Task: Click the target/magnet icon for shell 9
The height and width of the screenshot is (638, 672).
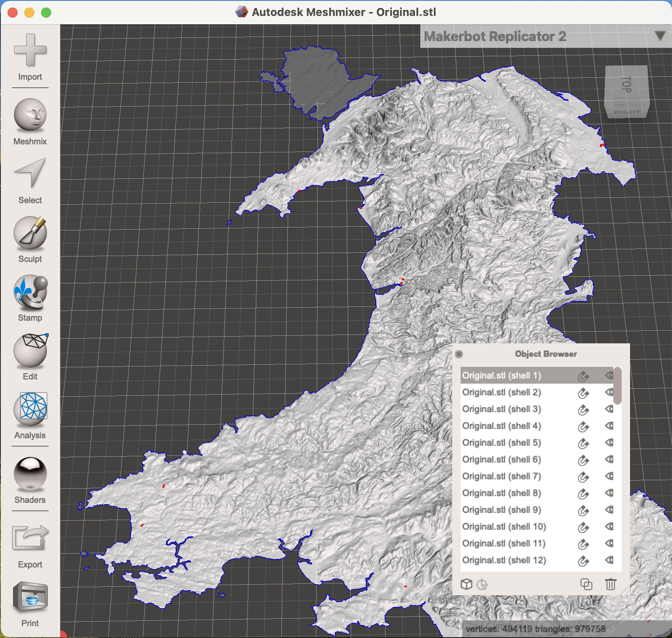Action: click(x=583, y=510)
